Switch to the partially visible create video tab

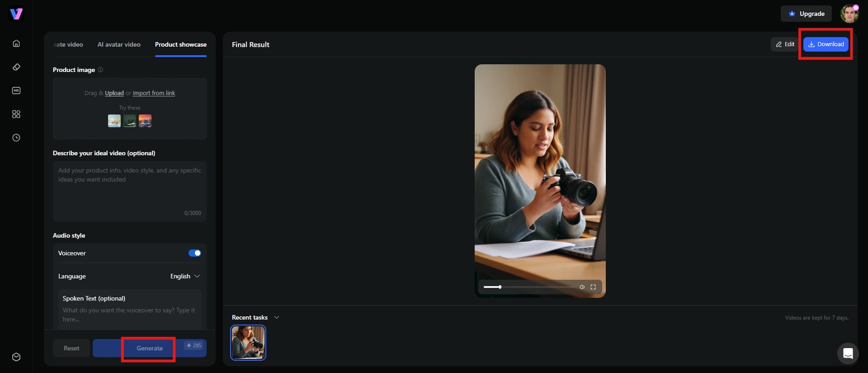[x=68, y=44]
